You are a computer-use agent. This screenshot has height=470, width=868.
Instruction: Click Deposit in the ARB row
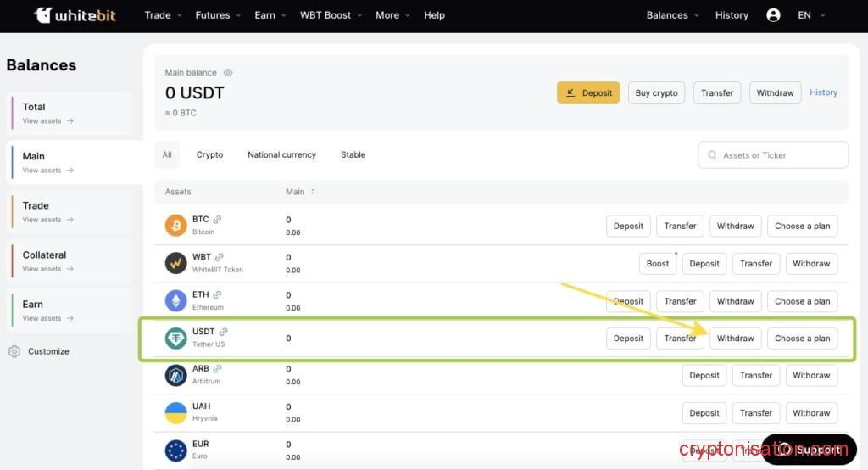[704, 375]
